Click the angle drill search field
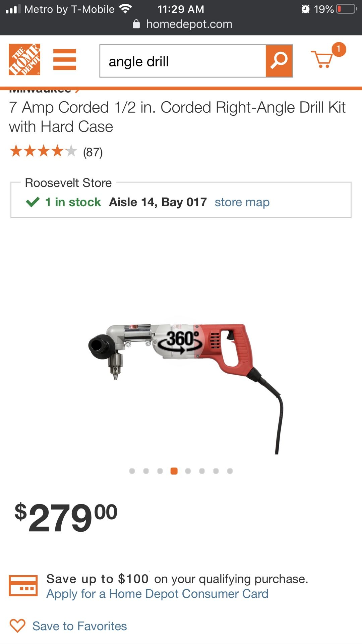 [183, 61]
